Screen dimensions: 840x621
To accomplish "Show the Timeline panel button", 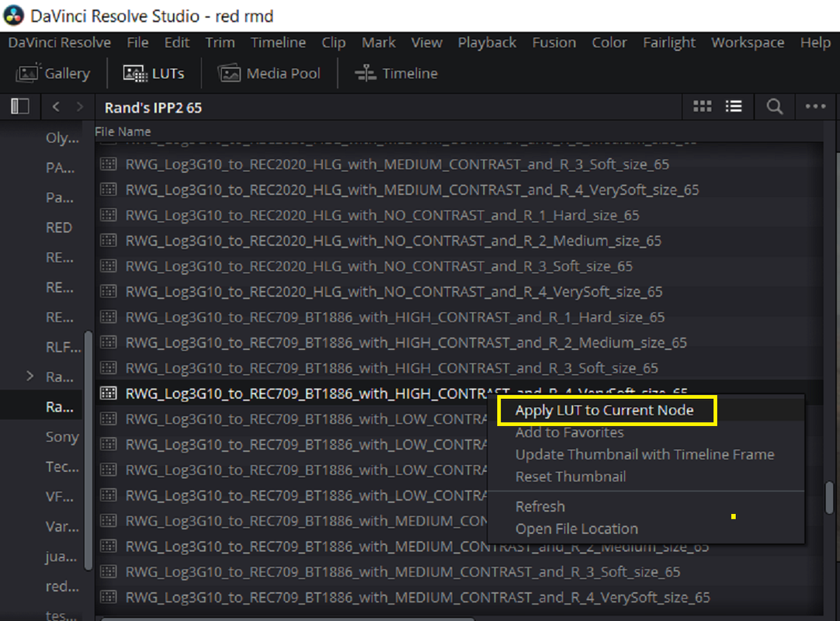I will pyautogui.click(x=396, y=74).
